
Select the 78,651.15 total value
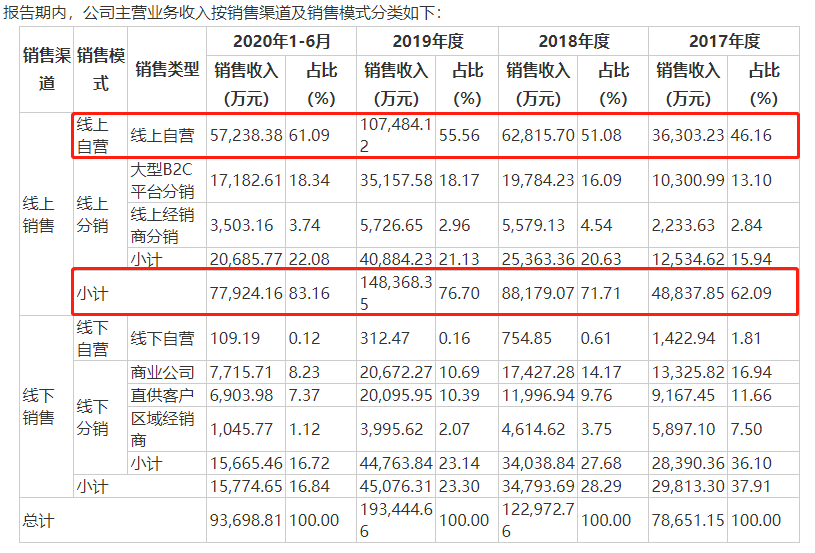[697, 520]
